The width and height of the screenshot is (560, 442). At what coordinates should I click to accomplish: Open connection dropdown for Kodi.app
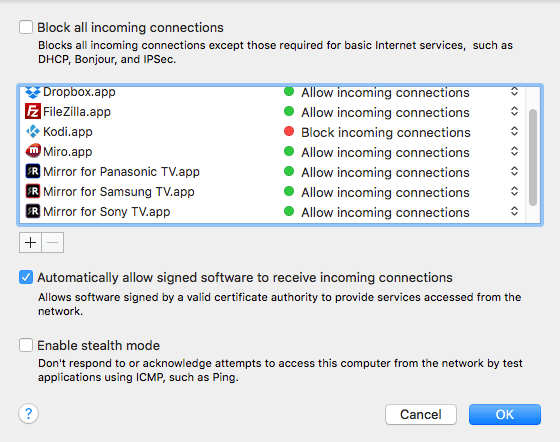514,131
